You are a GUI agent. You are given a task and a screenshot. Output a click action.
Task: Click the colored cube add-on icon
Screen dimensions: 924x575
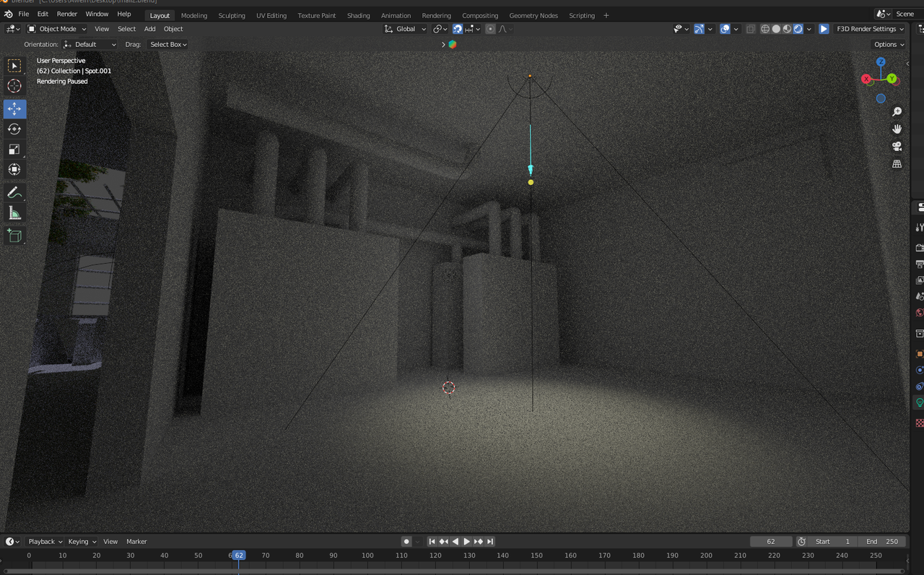click(453, 44)
